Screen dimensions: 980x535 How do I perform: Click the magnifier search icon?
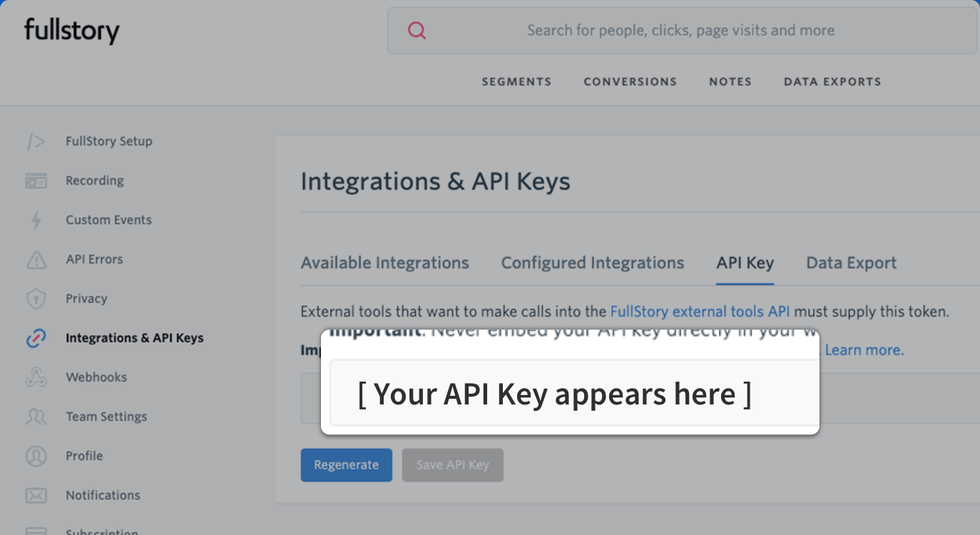tap(417, 31)
